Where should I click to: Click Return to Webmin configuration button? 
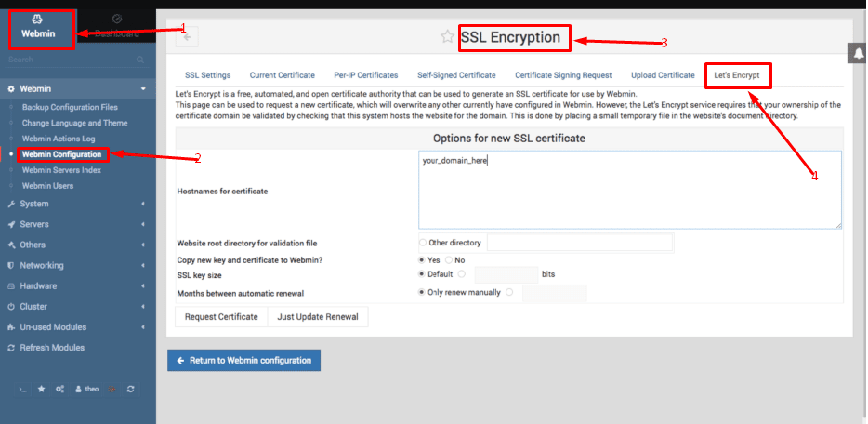point(244,360)
